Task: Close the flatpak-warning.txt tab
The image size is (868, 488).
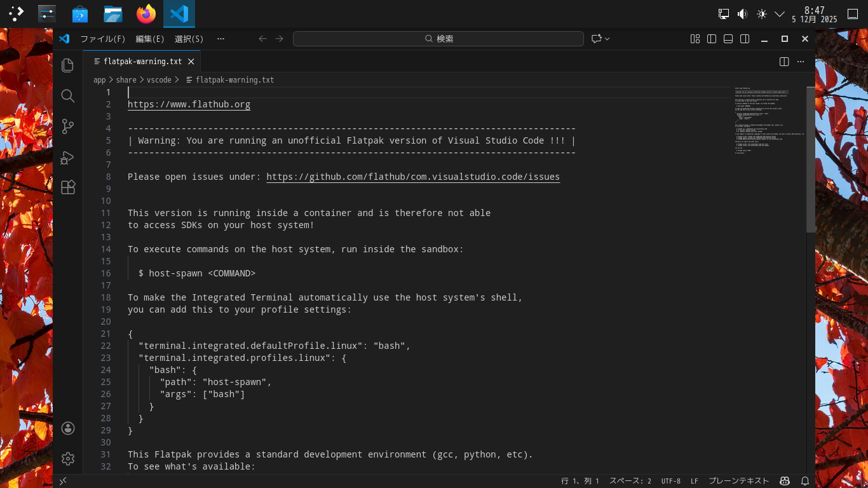Action: click(x=191, y=62)
